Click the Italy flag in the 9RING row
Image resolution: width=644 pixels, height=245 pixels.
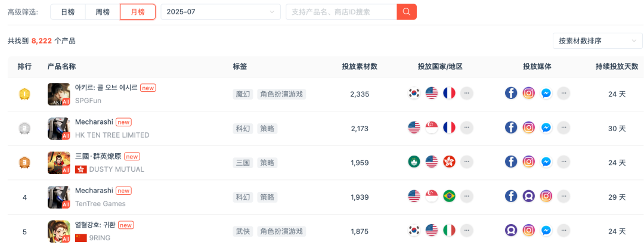click(x=449, y=231)
